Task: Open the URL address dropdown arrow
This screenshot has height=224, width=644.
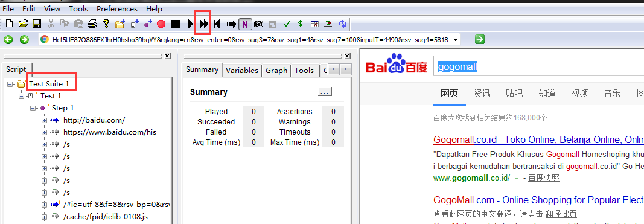Action: tap(455, 40)
